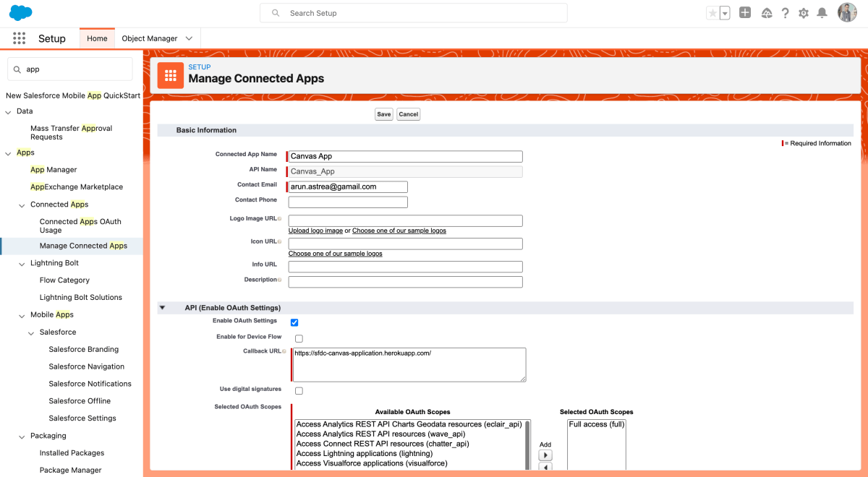Open the Trailhead guidance icon
Viewport: 868px width, 477px height.
point(767,13)
